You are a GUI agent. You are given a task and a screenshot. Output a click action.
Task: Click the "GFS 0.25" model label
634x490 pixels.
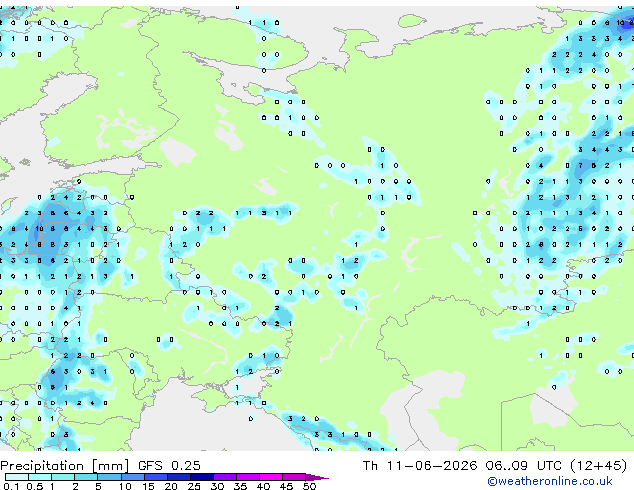coord(169,465)
